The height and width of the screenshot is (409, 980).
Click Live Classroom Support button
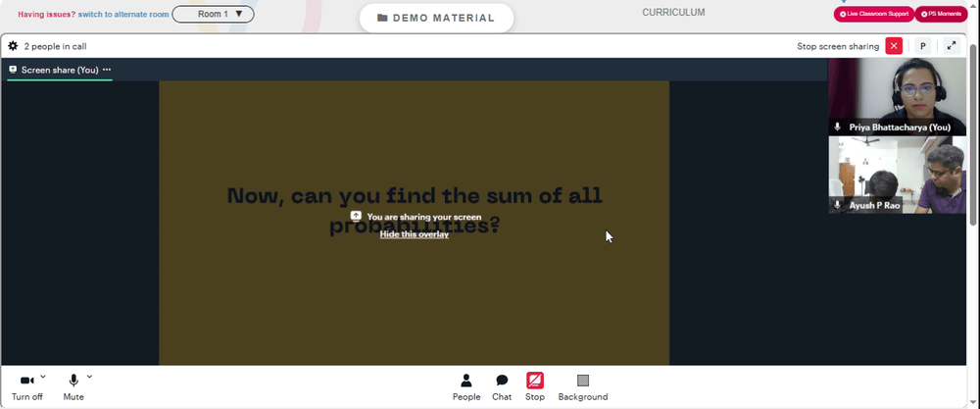(874, 14)
